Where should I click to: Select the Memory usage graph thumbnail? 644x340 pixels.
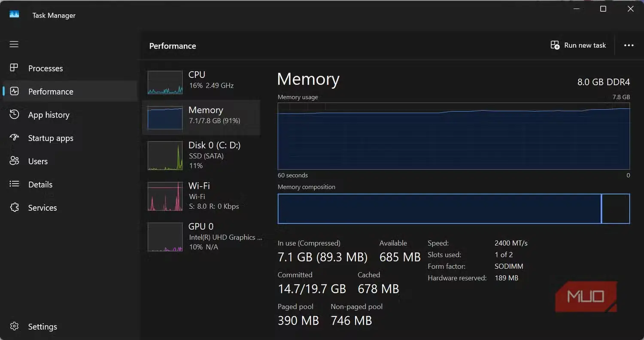(x=165, y=118)
